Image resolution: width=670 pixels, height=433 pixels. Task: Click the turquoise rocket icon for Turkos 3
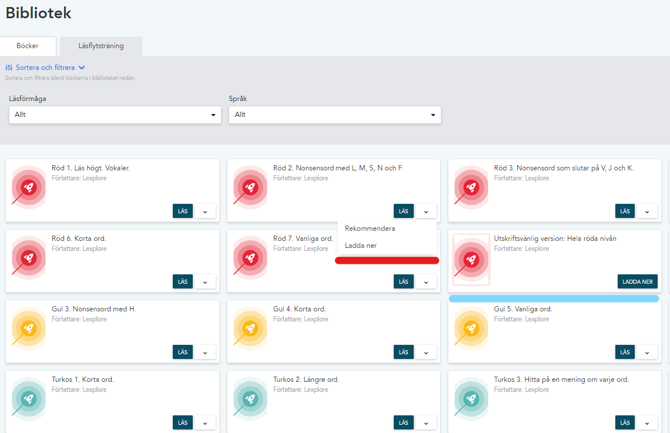[471, 399]
